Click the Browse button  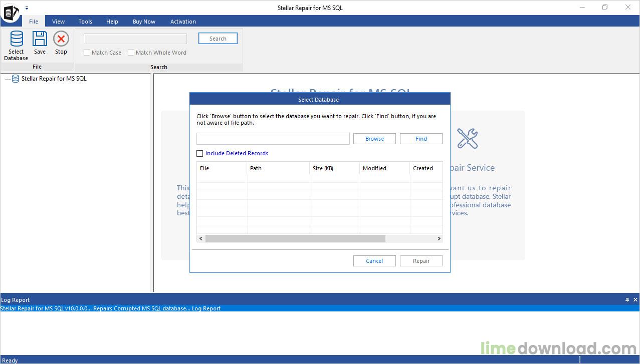374,139
